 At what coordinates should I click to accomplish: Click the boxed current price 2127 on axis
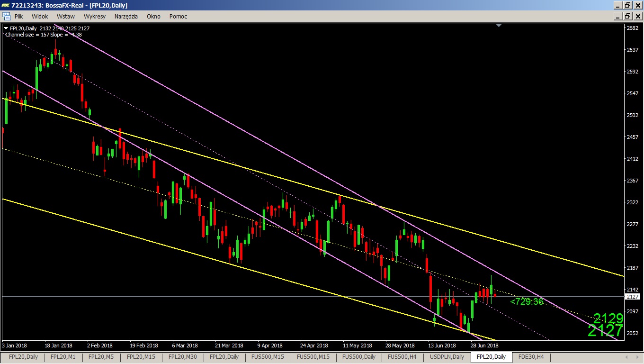[x=633, y=297]
